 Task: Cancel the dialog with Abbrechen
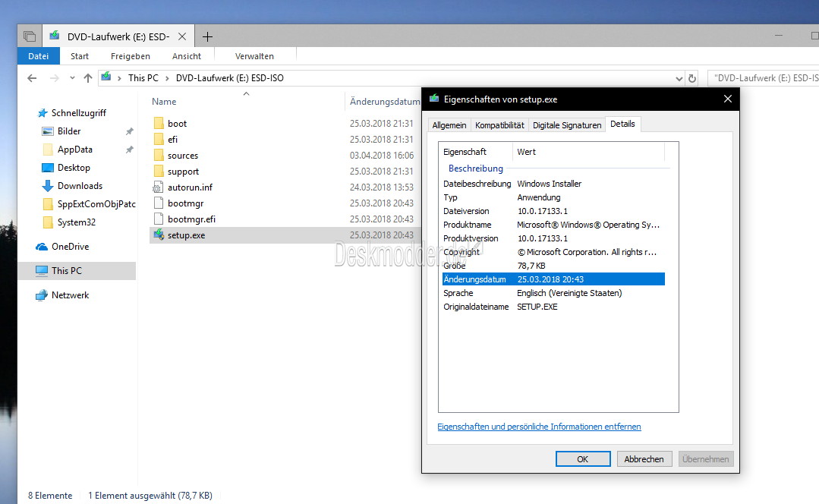click(644, 459)
